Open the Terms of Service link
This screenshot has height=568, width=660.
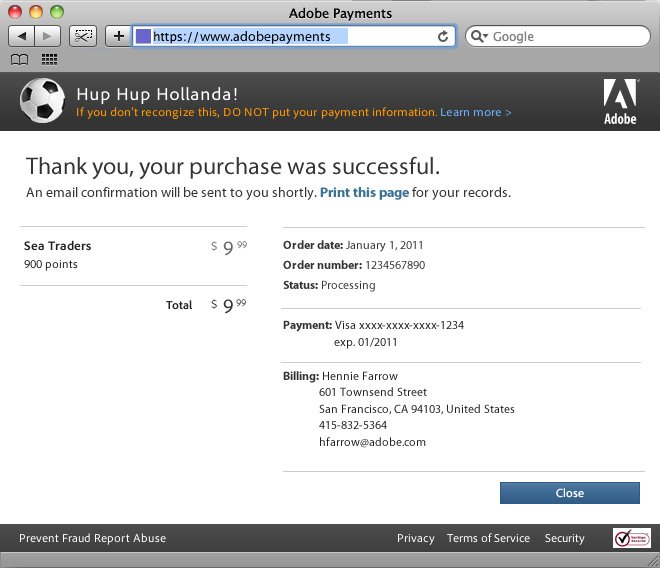488,538
